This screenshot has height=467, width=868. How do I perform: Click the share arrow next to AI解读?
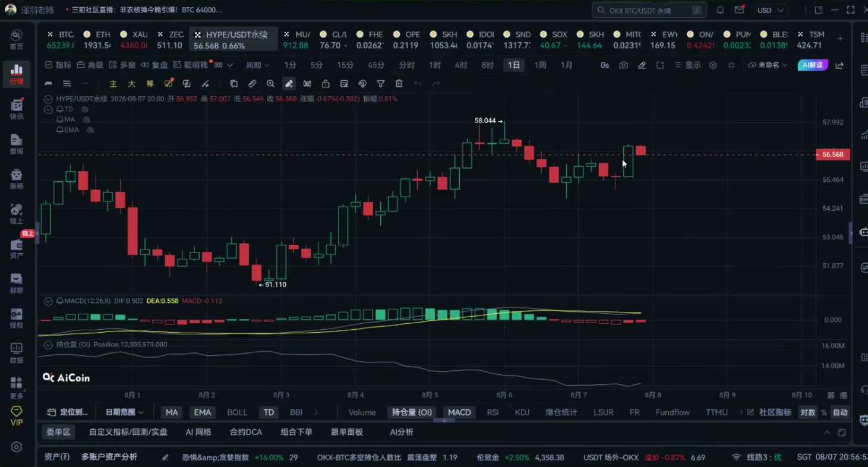pos(839,65)
